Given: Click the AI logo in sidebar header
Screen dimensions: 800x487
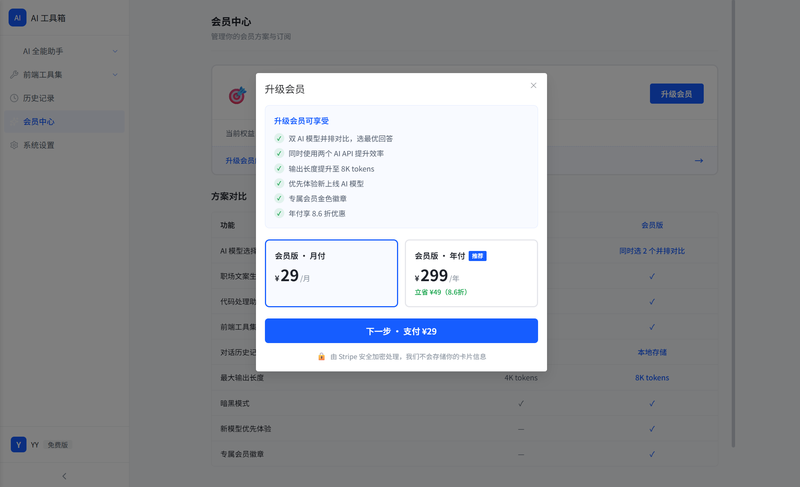Looking at the screenshot, I should click(17, 17).
